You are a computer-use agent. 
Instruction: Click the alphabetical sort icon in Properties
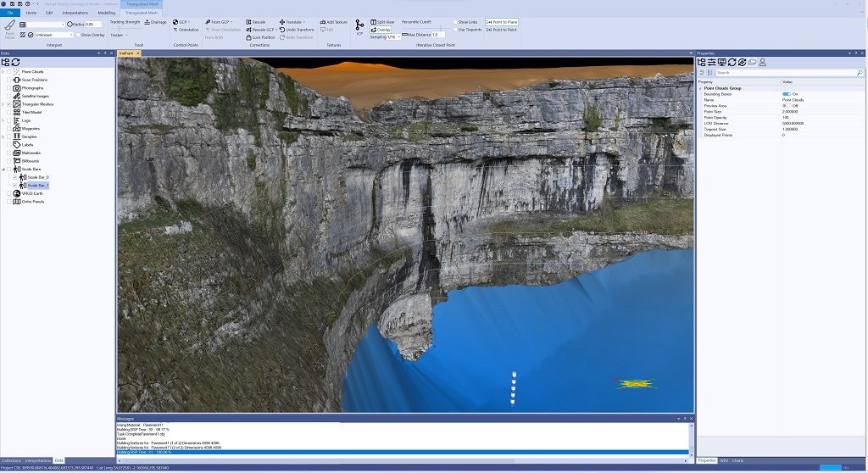(709, 73)
